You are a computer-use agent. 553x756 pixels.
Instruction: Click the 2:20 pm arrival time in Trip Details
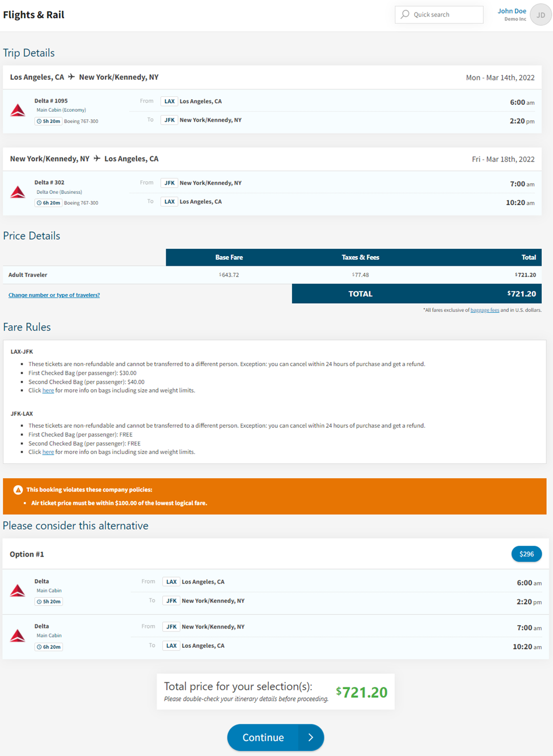[x=522, y=121]
